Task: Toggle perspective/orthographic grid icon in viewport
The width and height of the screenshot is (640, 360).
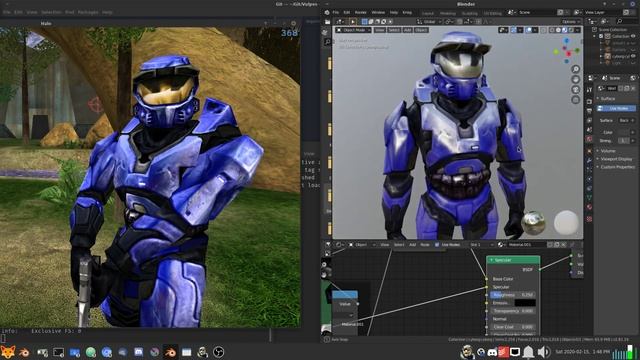Action: [x=576, y=100]
